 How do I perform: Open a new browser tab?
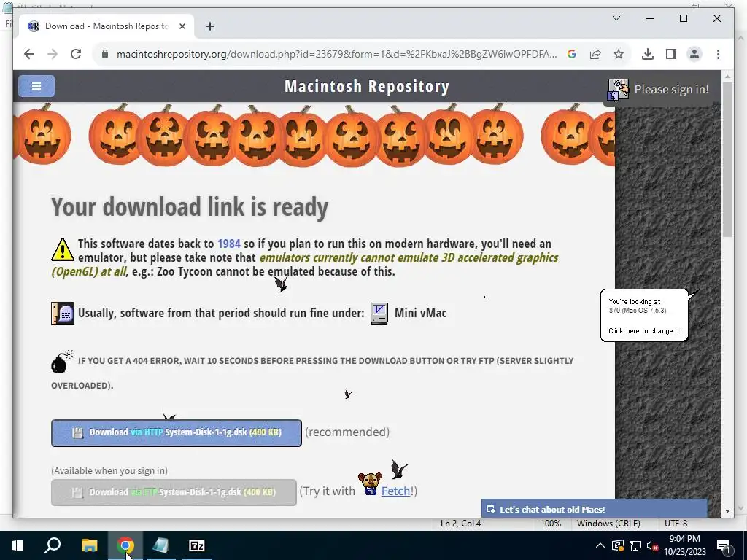click(210, 26)
